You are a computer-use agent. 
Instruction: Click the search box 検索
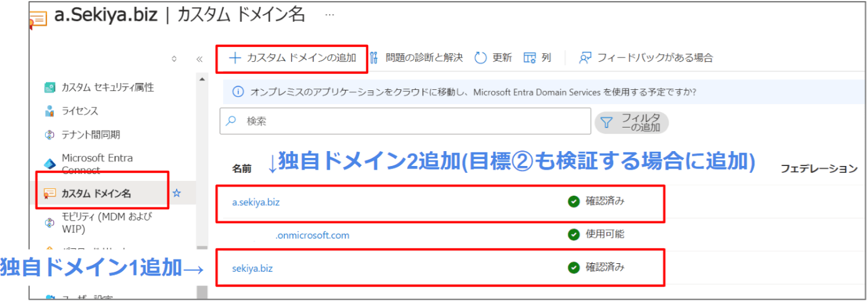coord(405,121)
